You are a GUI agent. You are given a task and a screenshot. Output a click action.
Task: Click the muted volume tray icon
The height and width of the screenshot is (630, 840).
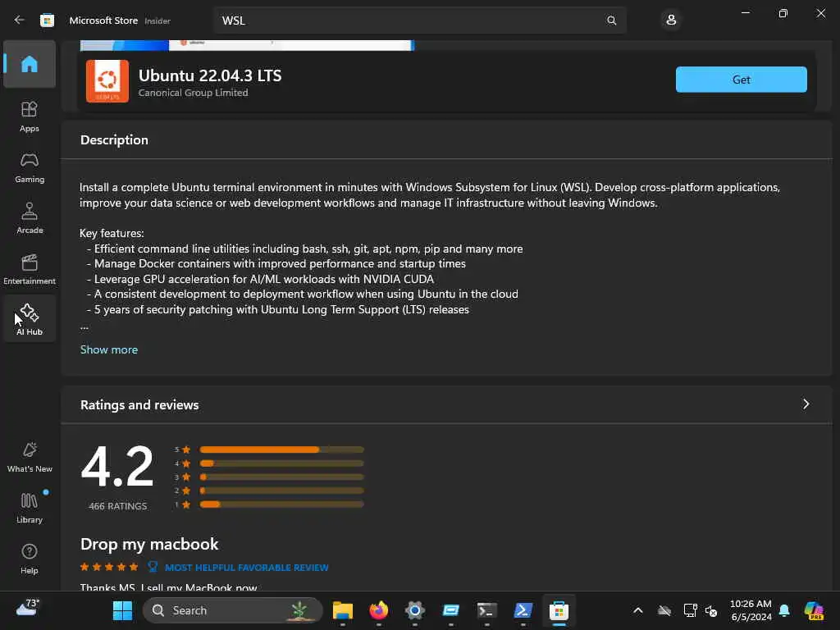tap(711, 610)
